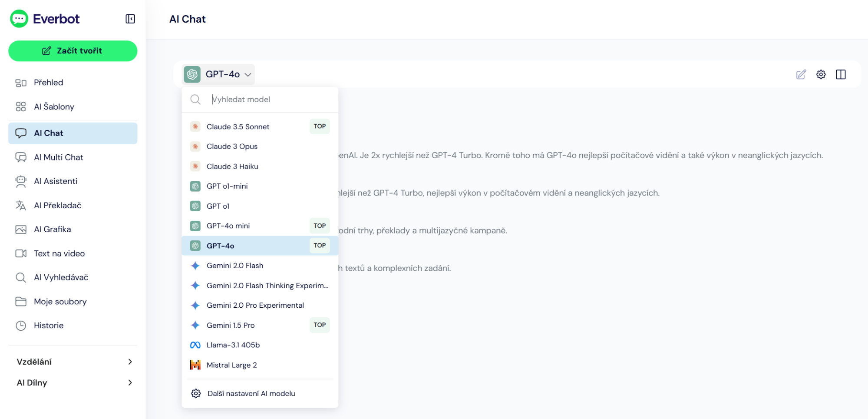Open the AI Chat sidebar item

[x=73, y=133]
